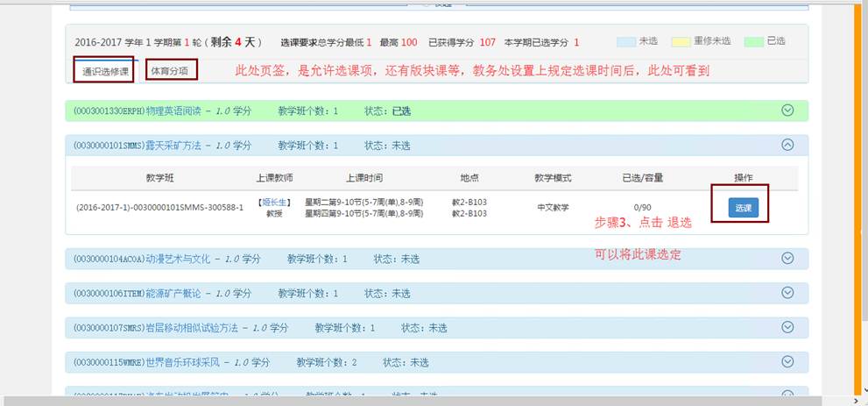Image resolution: width=868 pixels, height=406 pixels.
Task: Collapse the 露天采矿方法 row using its chevron
Action: point(787,146)
